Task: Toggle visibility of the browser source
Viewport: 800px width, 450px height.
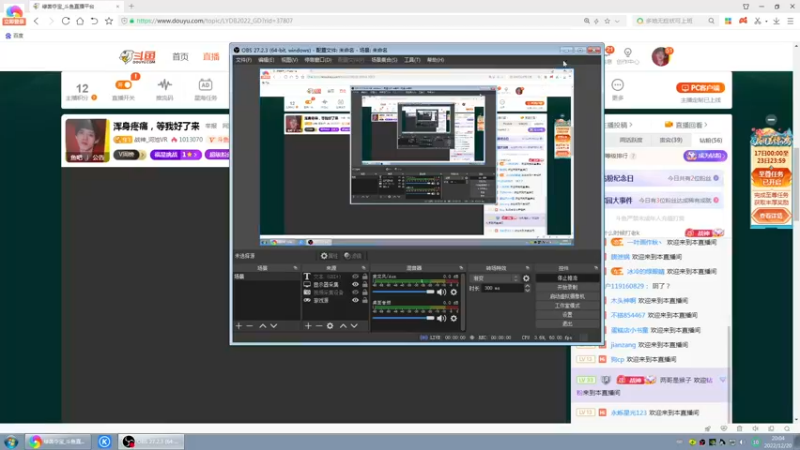Action: click(x=355, y=300)
